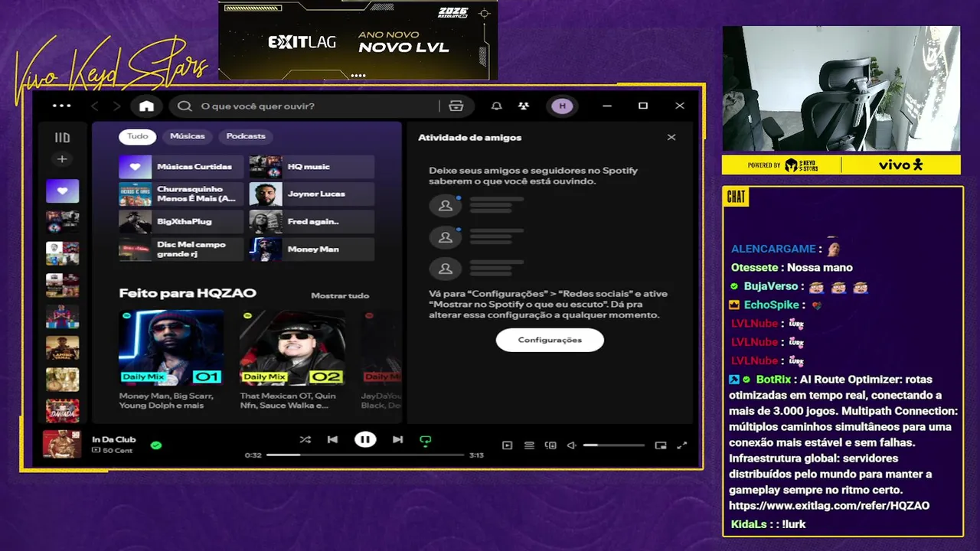Viewport: 980px width, 551px height.
Task: Select the Podcasts filter chip
Action: [x=245, y=136]
